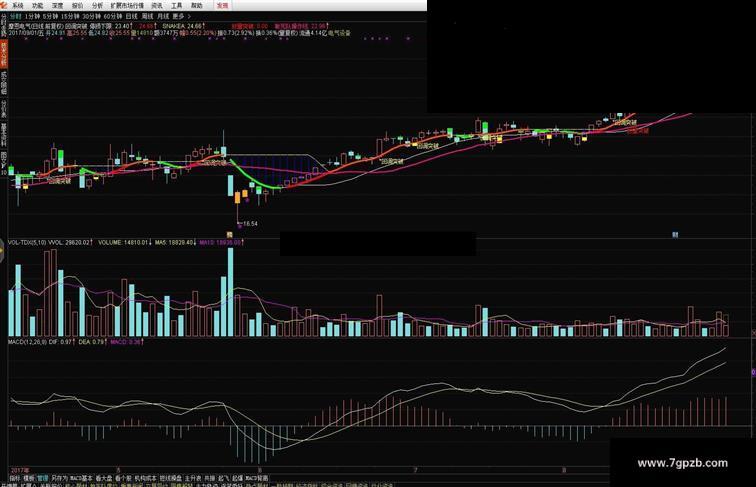Select the MACD背离 template
756x487 pixels.
pos(257,478)
